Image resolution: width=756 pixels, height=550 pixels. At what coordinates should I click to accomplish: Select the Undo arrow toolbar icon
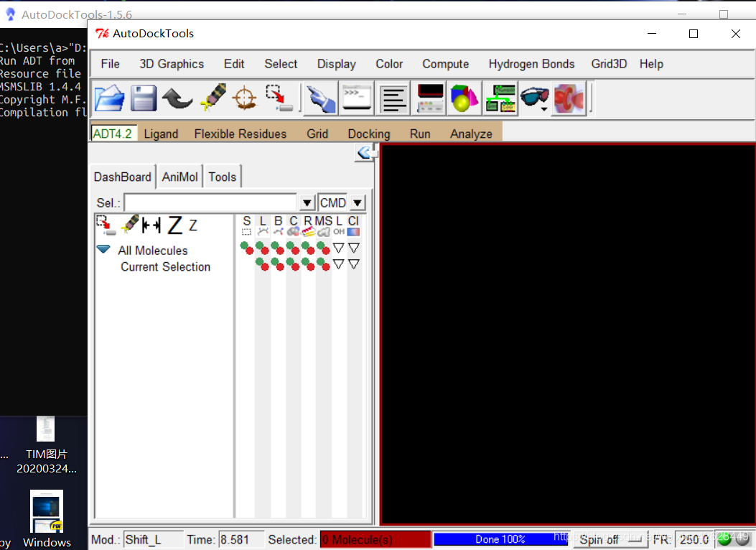click(x=177, y=98)
